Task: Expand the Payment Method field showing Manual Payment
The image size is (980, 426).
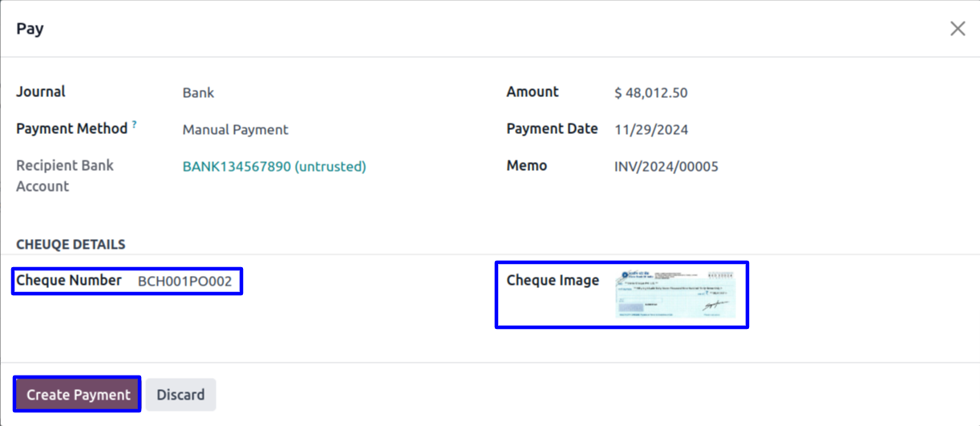Action: pos(235,130)
